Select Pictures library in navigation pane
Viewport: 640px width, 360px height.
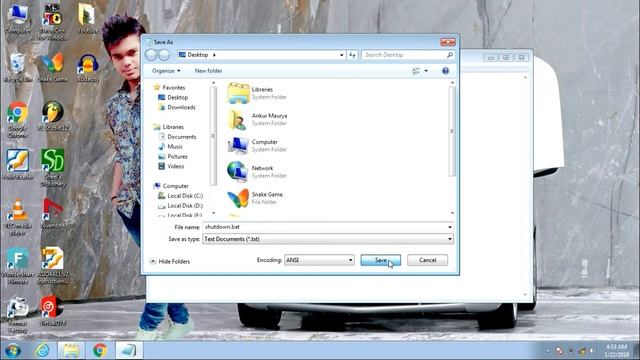coord(173,156)
